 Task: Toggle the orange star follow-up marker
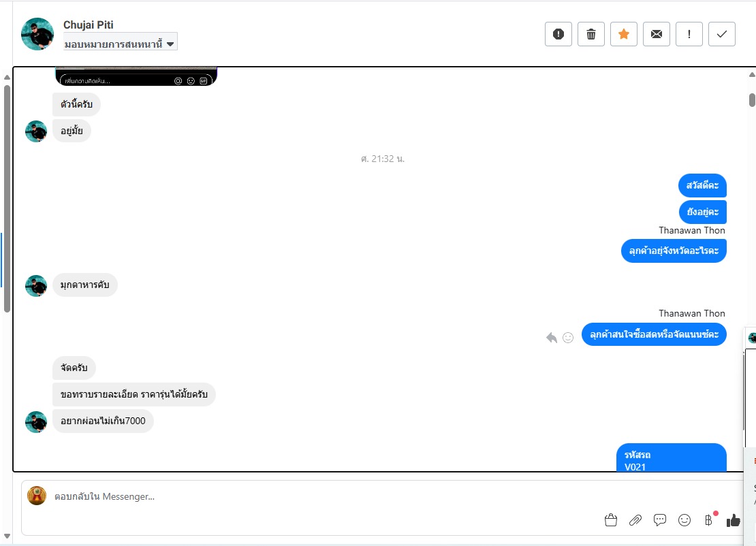(624, 34)
